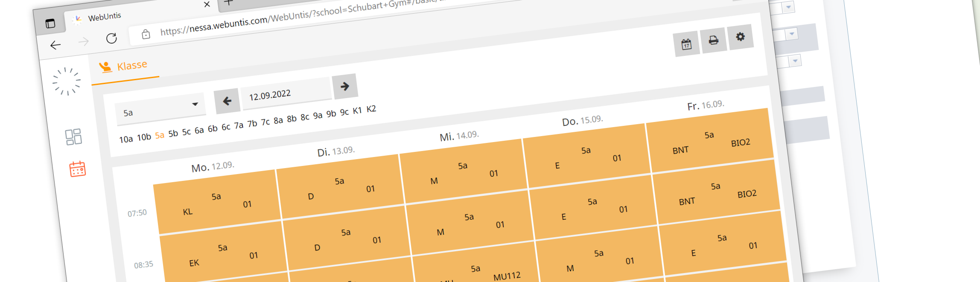Go to next week arrow

pos(345,87)
